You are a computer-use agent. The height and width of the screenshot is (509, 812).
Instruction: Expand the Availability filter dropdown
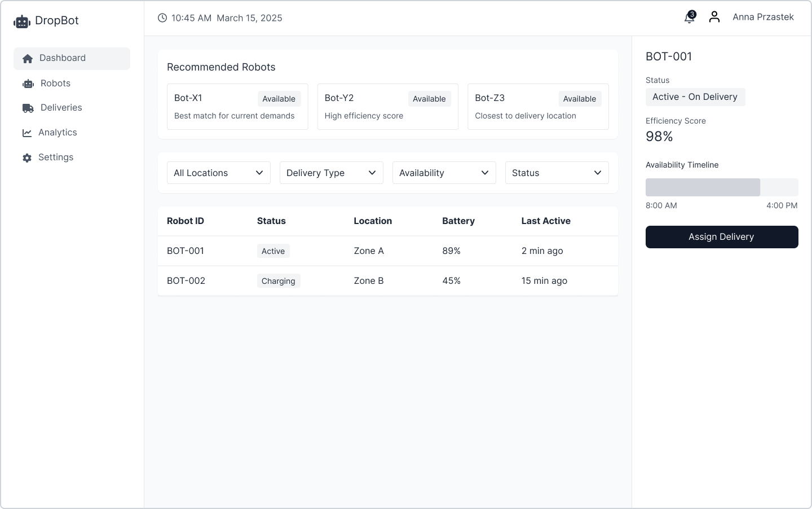[444, 173]
